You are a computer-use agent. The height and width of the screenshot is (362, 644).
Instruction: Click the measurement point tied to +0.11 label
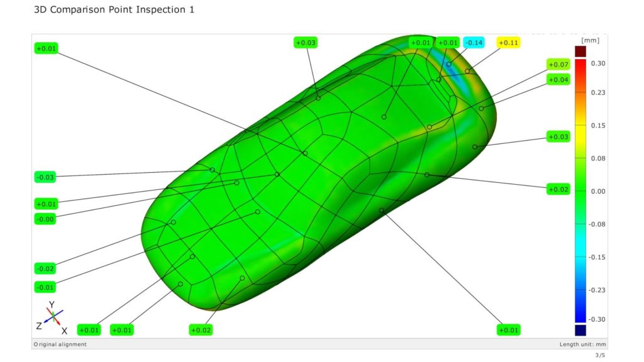point(467,71)
